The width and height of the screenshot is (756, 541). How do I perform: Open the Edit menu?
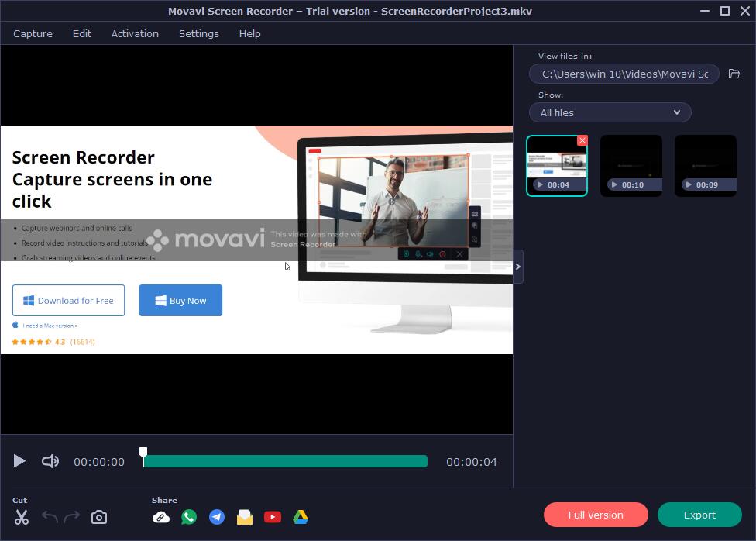click(82, 34)
